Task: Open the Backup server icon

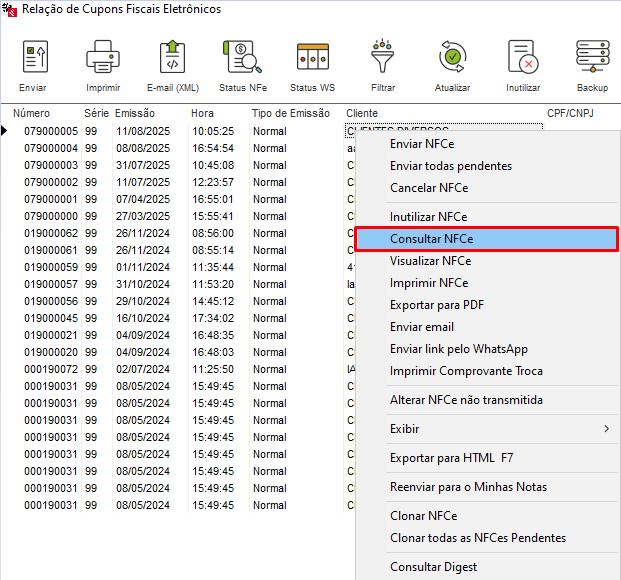Action: [x=592, y=58]
